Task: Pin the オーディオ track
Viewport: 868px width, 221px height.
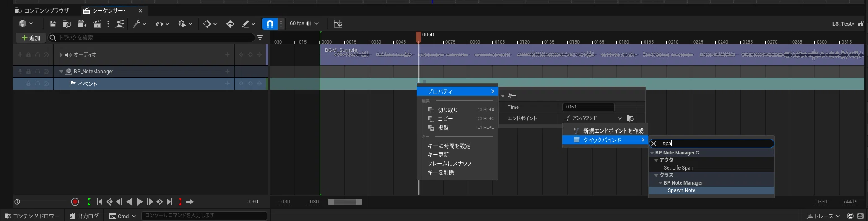Action: click(20, 55)
